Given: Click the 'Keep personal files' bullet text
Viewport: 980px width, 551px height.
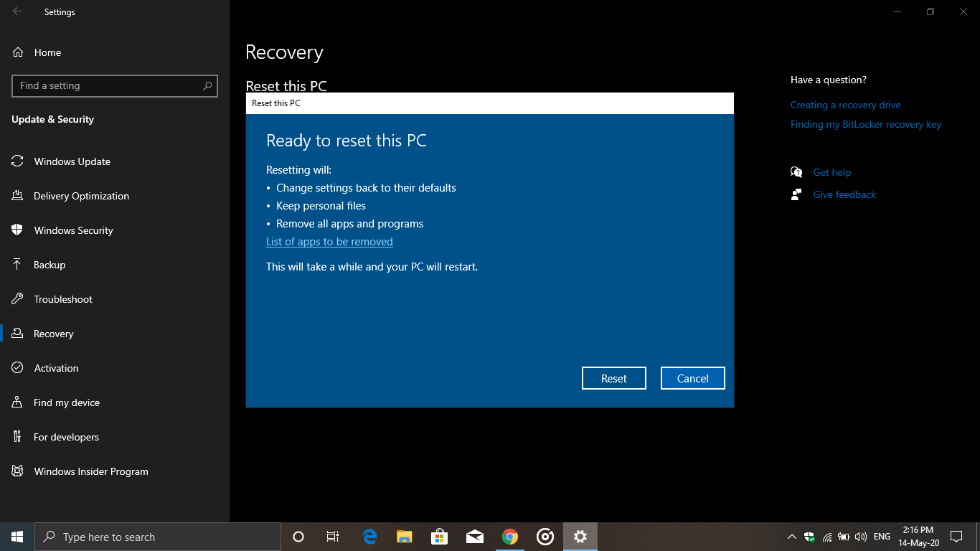Looking at the screenshot, I should point(321,206).
